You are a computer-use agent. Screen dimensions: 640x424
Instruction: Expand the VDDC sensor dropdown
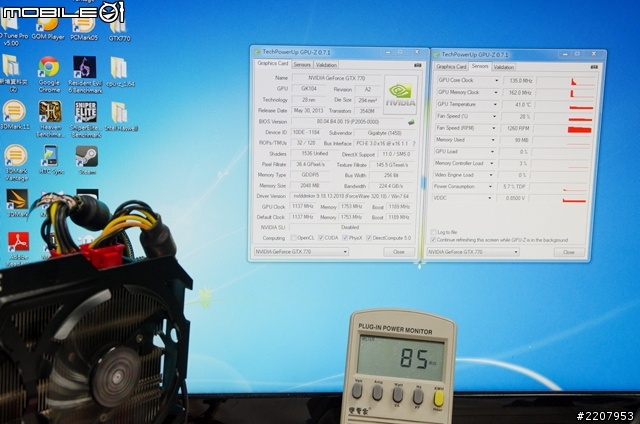click(489, 198)
